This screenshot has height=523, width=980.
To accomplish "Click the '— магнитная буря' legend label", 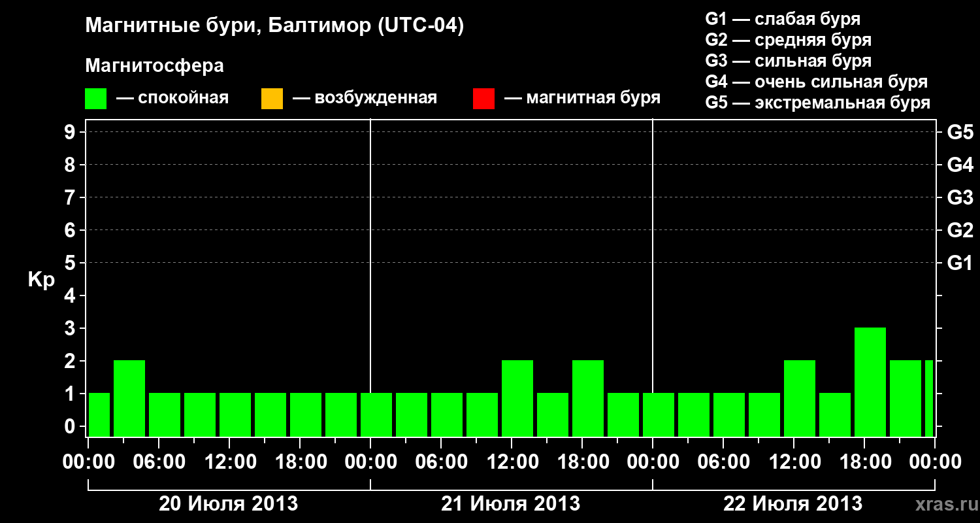I will (582, 98).
